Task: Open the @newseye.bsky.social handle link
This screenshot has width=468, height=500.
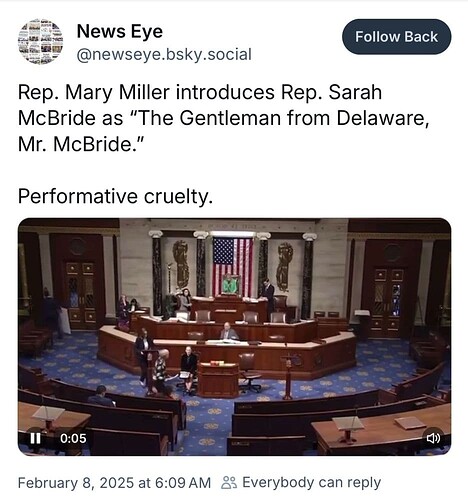Action: tap(164, 54)
